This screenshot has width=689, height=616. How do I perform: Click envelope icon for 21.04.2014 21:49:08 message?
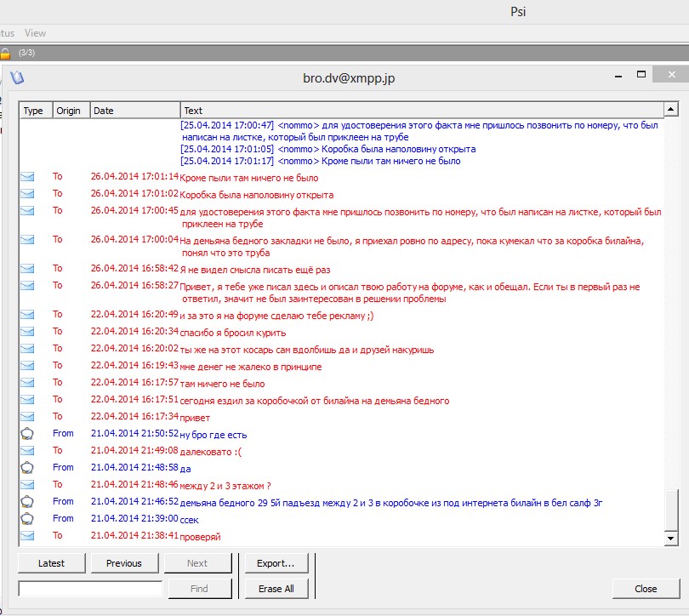tap(27, 451)
